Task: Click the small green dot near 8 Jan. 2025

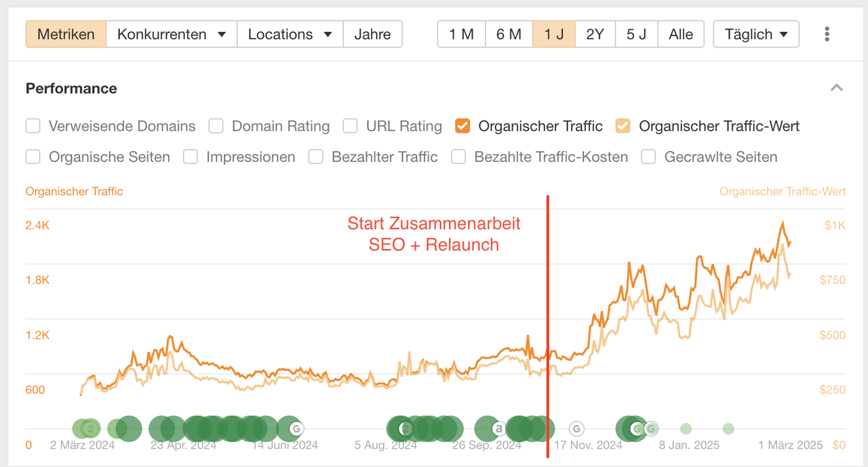Action: click(x=686, y=428)
